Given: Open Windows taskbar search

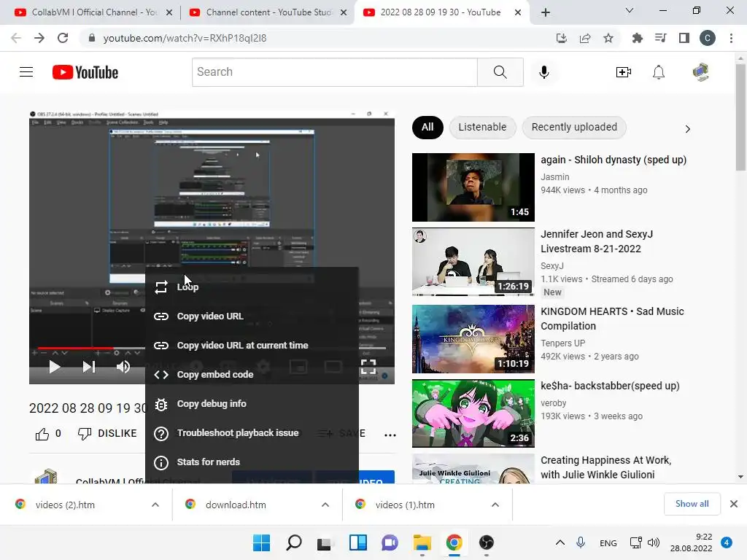Looking at the screenshot, I should [293, 542].
